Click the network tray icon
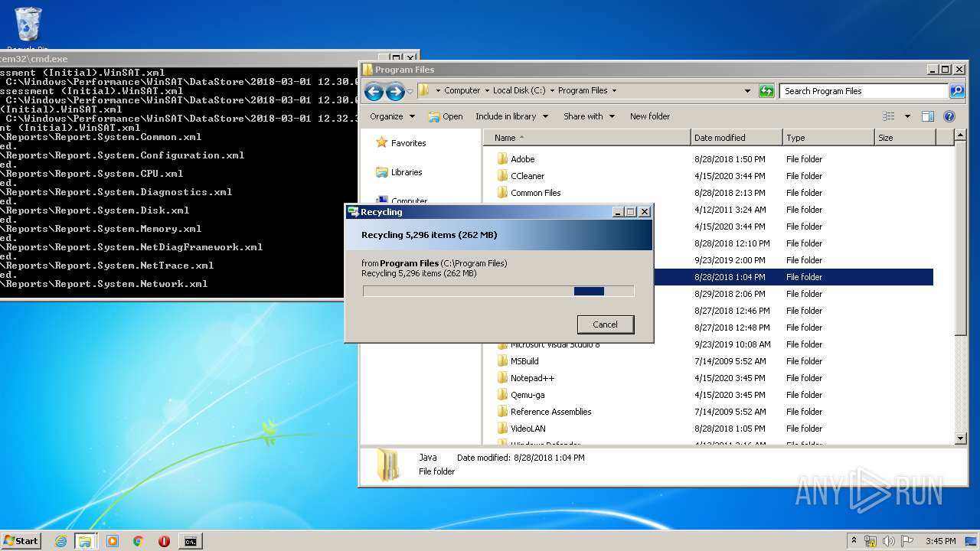This screenshot has height=551, width=980. pyautogui.click(x=871, y=541)
